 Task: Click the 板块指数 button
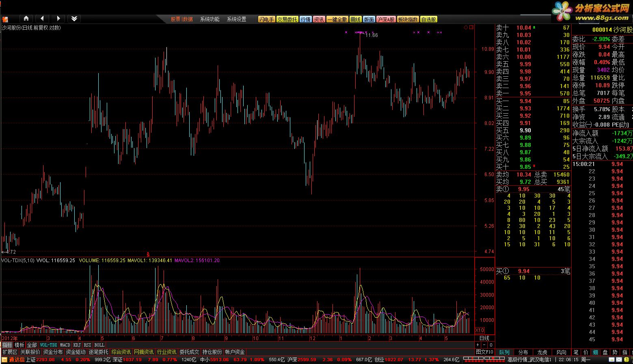point(408,19)
